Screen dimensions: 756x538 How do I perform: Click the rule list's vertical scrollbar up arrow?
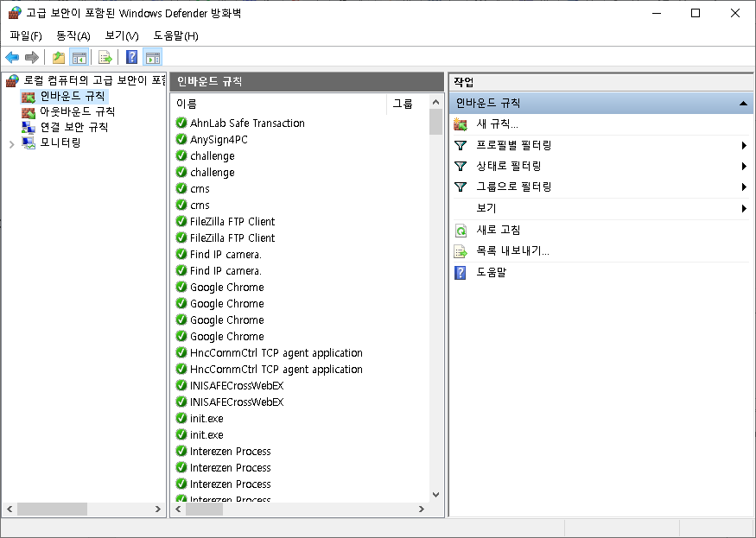[435, 102]
